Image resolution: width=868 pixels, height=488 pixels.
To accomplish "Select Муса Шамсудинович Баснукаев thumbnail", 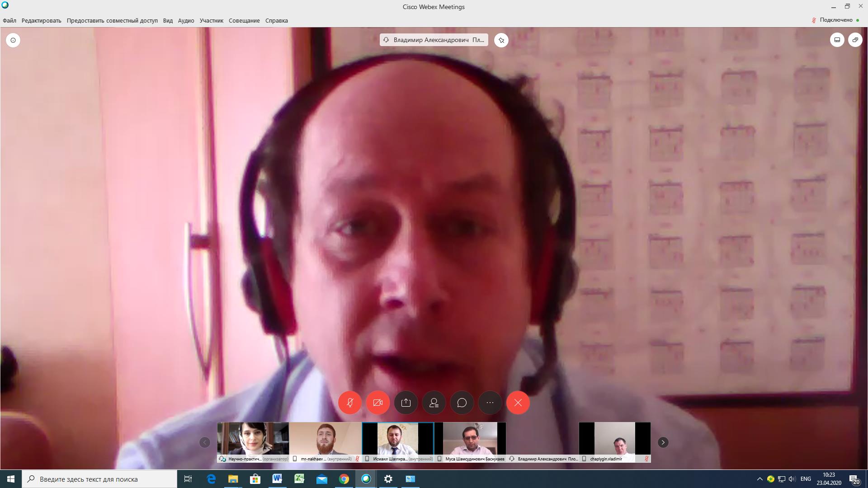I will point(470,442).
